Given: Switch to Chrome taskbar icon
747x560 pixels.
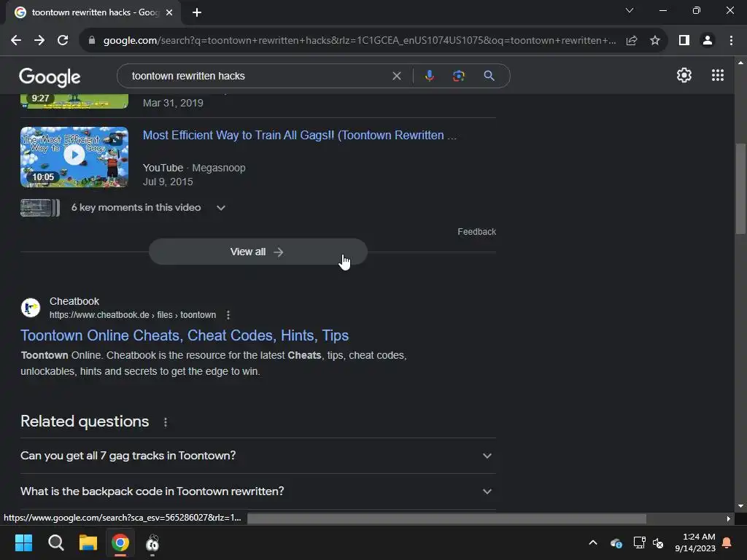Looking at the screenshot, I should 120,542.
